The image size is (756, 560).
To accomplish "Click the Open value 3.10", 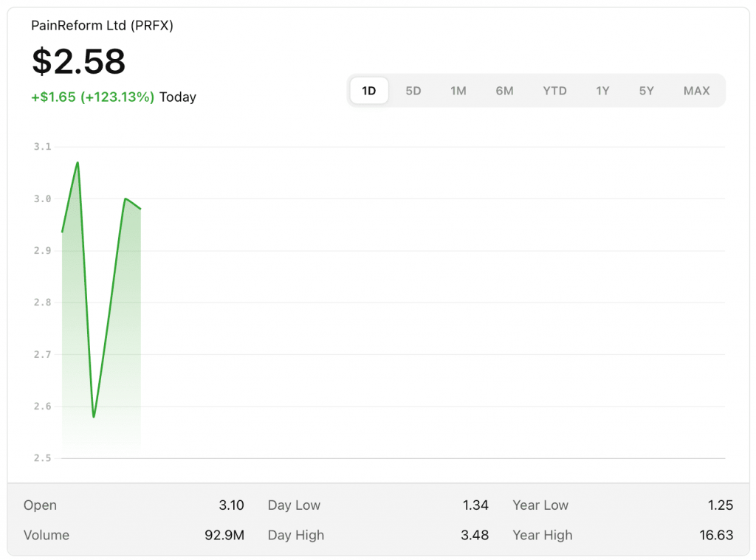I will [231, 505].
